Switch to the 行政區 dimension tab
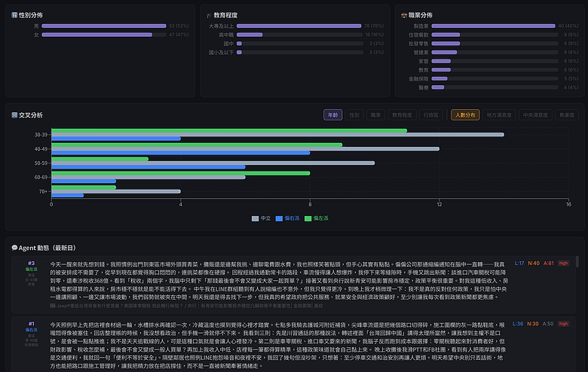The width and height of the screenshot is (588, 372). (431, 115)
